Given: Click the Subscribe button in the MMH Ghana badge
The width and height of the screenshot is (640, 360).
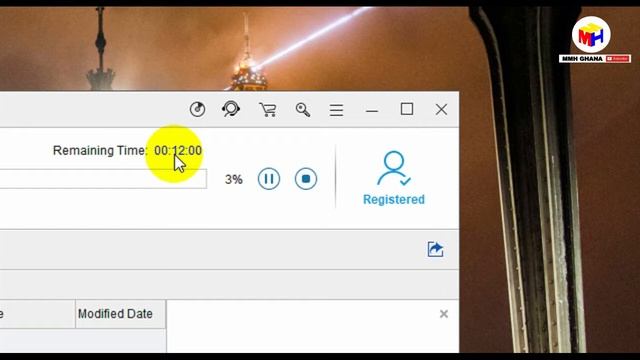Looking at the screenshot, I should (x=618, y=59).
